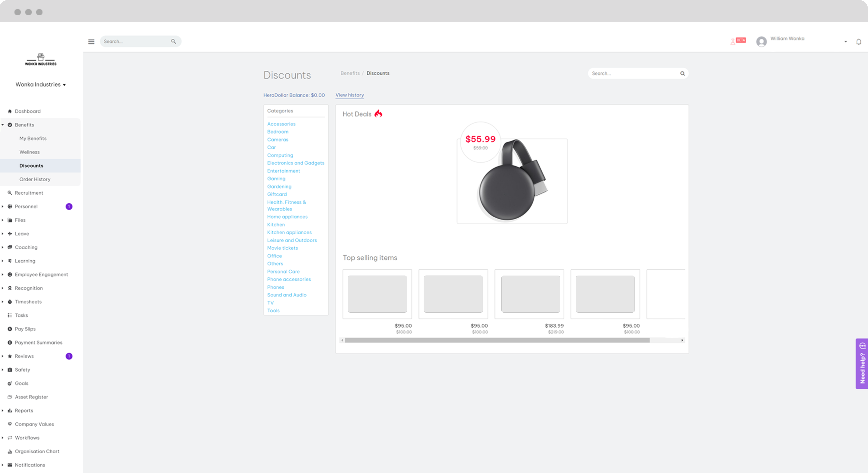868x473 pixels.
Task: Open the Electronics and Gadgets category
Action: (295, 163)
